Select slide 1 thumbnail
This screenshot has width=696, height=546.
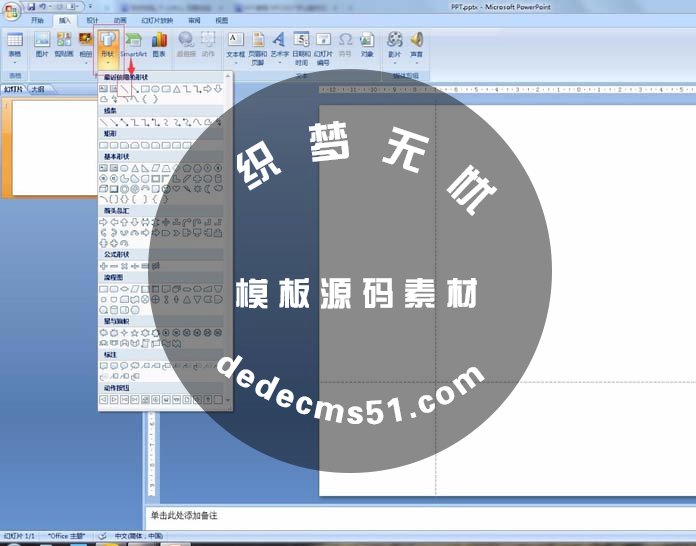pos(54,147)
